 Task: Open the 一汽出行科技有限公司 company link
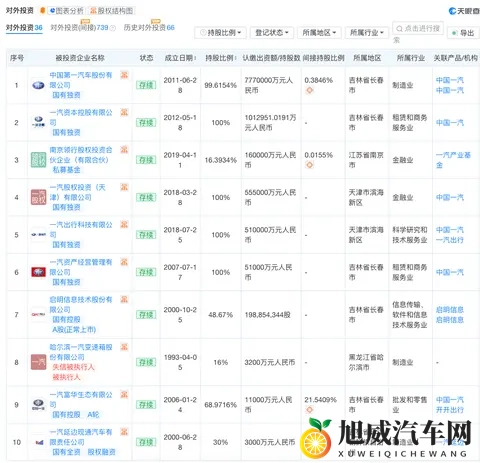coord(81,230)
